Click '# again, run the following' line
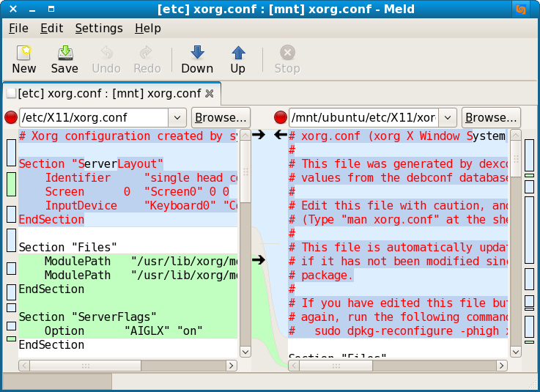 pyautogui.click(x=398, y=317)
